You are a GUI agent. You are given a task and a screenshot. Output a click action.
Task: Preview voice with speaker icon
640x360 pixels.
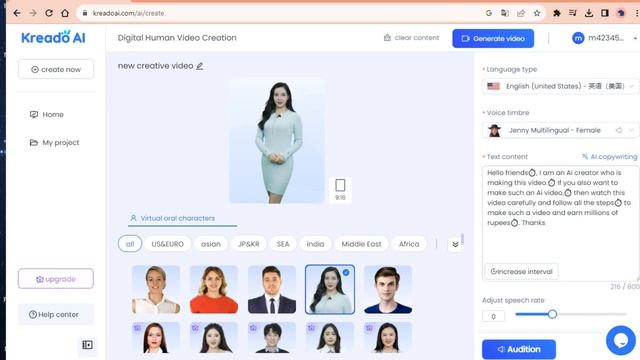[619, 130]
